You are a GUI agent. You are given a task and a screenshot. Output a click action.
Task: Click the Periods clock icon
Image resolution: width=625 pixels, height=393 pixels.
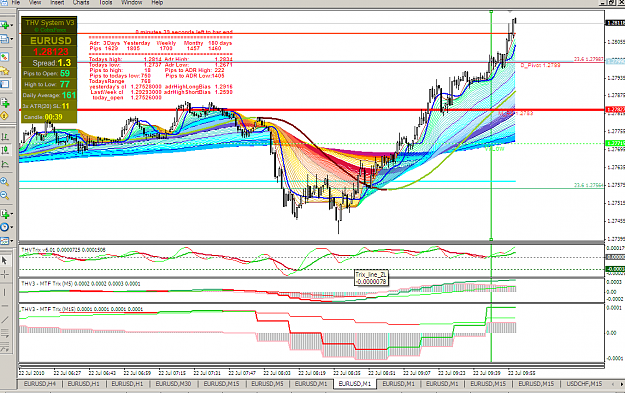coord(4,227)
